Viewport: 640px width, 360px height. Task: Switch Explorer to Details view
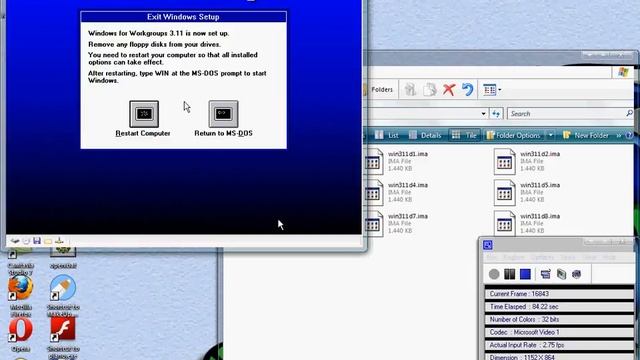425,135
